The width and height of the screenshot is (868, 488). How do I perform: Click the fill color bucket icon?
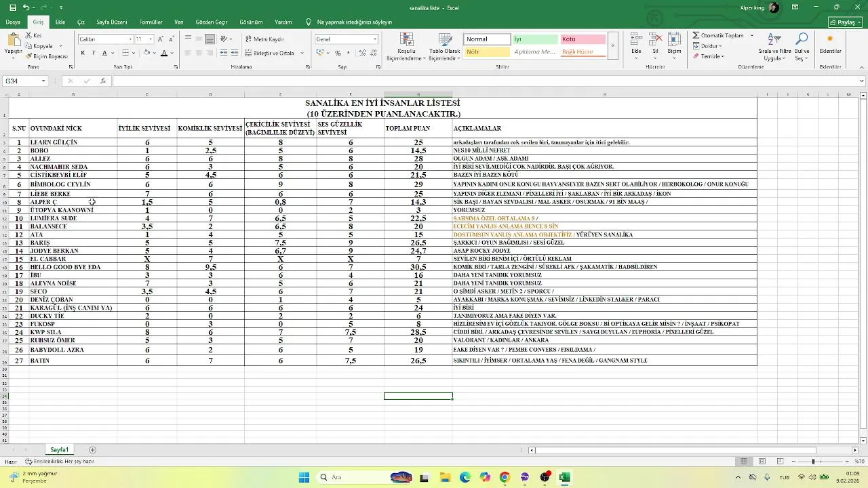coord(145,53)
